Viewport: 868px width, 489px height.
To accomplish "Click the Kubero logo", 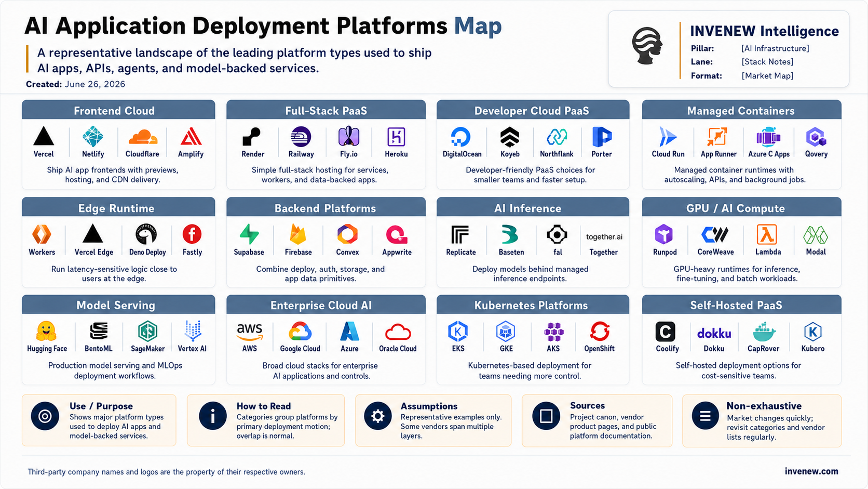I will [813, 332].
